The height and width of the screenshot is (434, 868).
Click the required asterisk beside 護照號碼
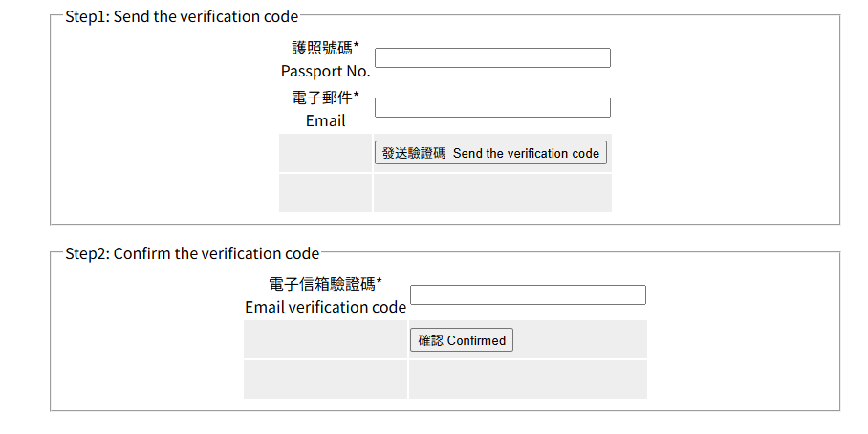click(357, 46)
